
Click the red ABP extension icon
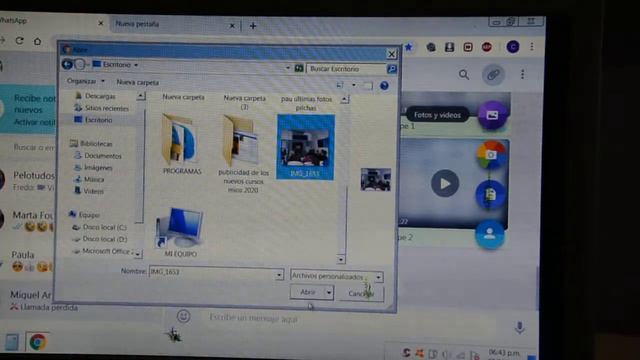(x=487, y=47)
